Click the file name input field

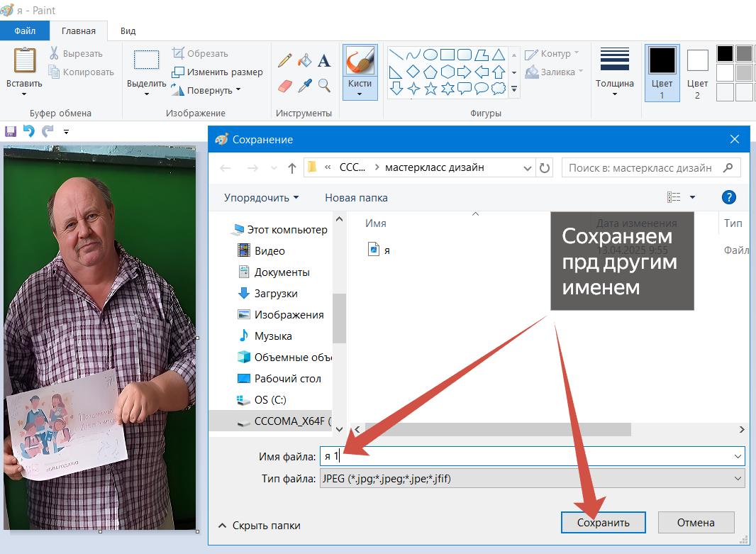[533, 456]
